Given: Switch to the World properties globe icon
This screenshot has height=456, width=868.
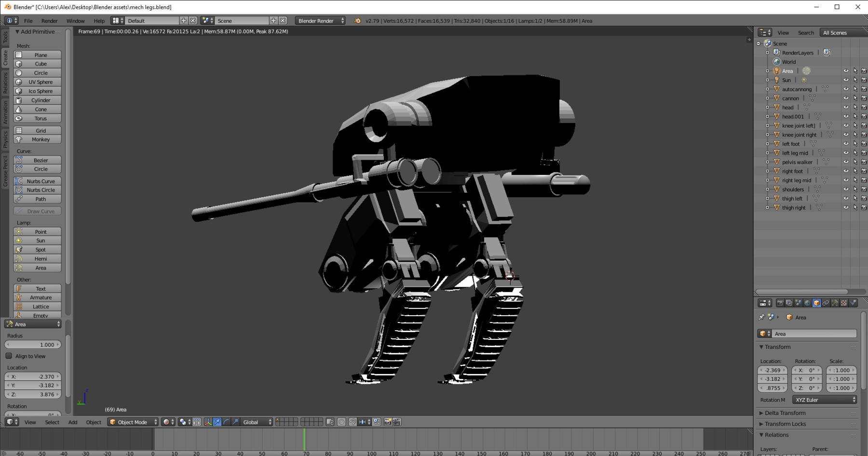Looking at the screenshot, I should point(808,303).
